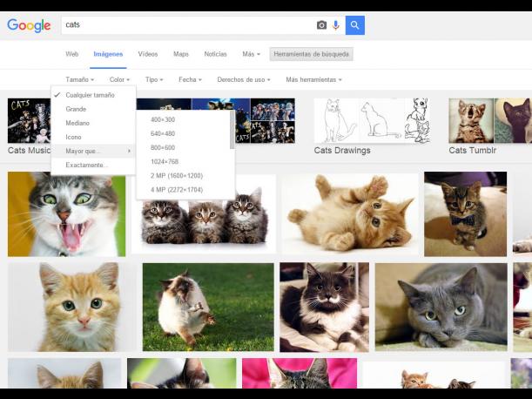
Task: Pick 800×600 minimum size
Action: (183, 147)
